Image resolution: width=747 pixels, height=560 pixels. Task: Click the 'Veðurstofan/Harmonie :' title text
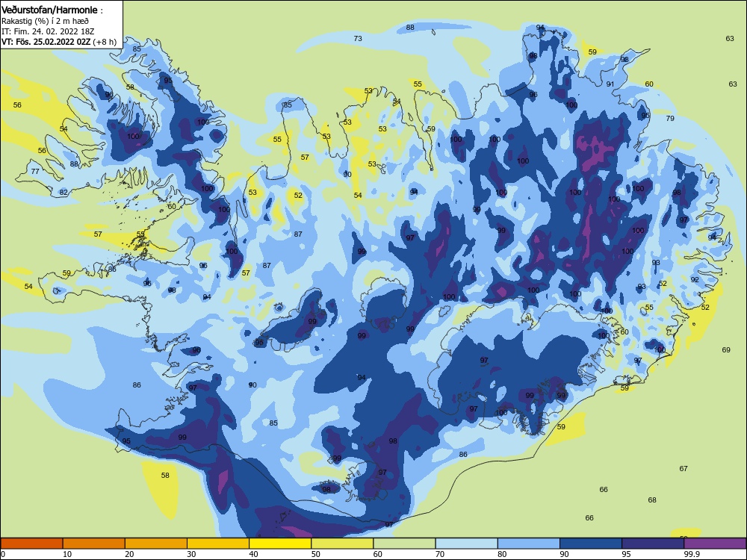point(52,10)
